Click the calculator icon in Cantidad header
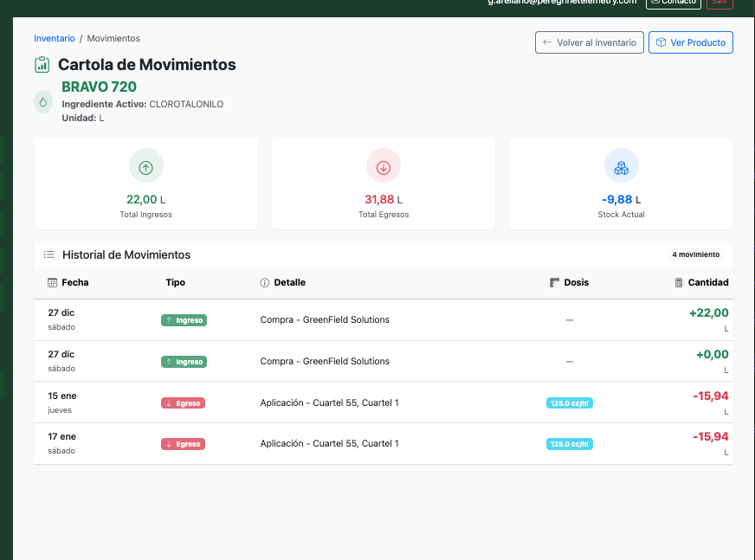The image size is (755, 560). [679, 283]
